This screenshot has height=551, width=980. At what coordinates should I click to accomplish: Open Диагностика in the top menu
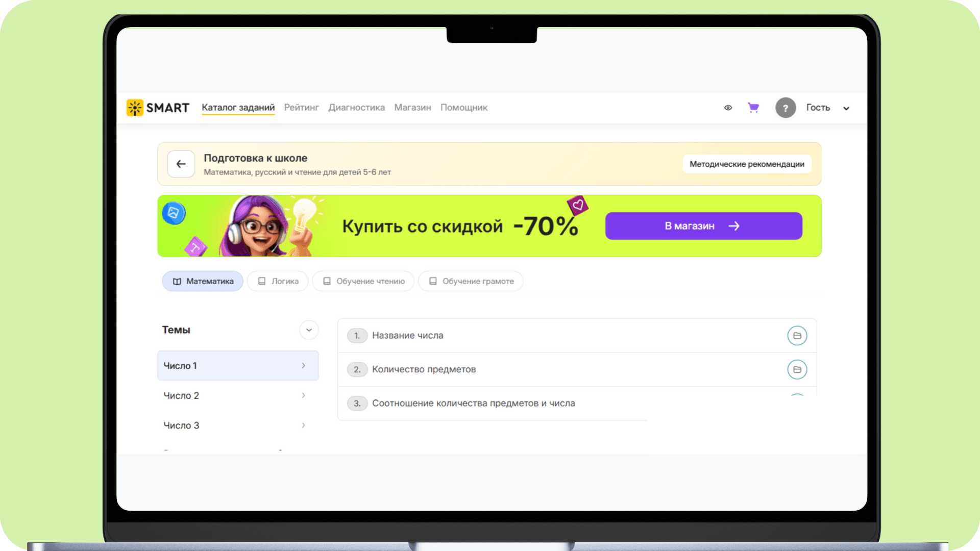356,108
